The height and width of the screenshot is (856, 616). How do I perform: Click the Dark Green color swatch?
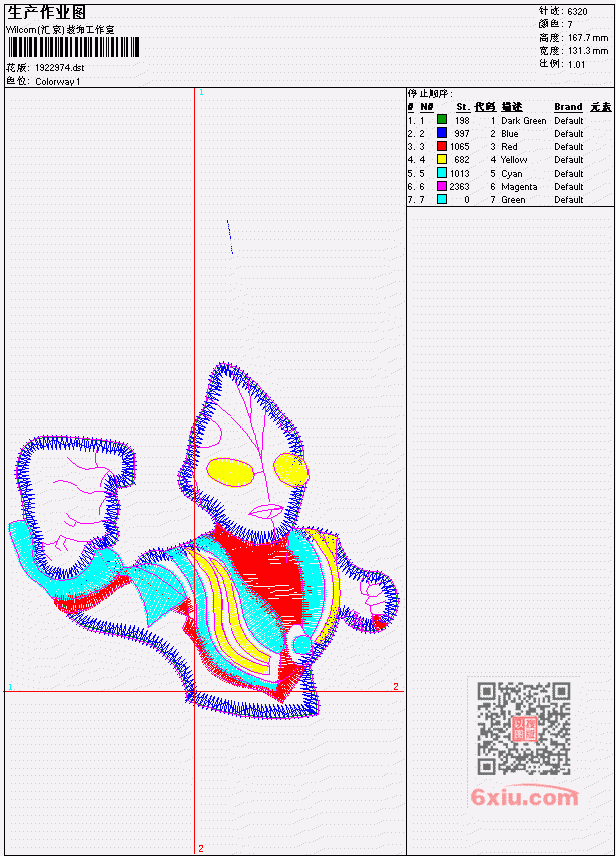(442, 120)
